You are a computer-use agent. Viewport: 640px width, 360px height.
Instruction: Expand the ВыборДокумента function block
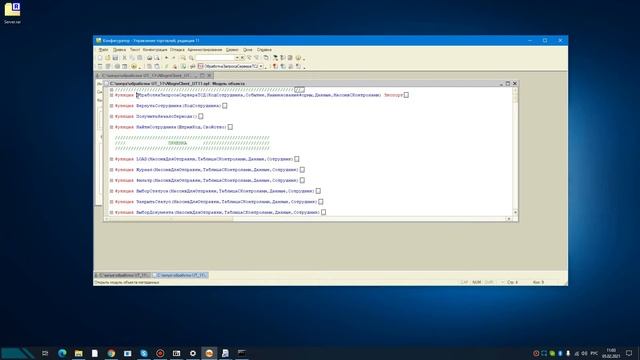click(111, 212)
